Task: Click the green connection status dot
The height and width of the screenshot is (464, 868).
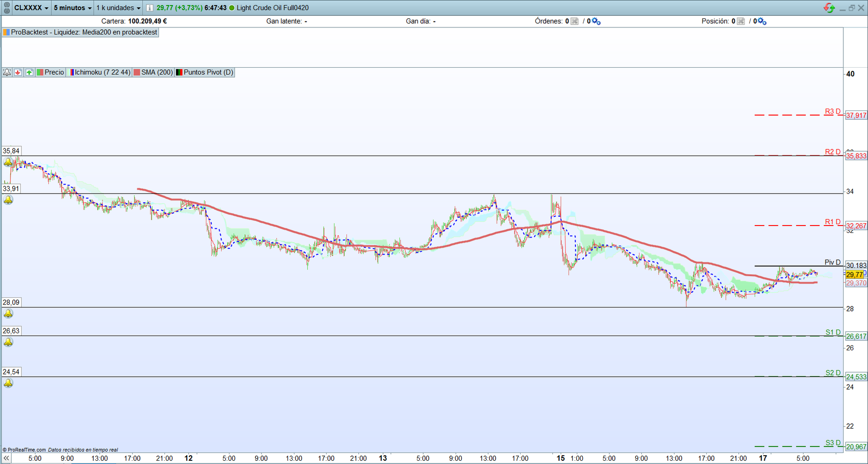Action: pos(231,7)
